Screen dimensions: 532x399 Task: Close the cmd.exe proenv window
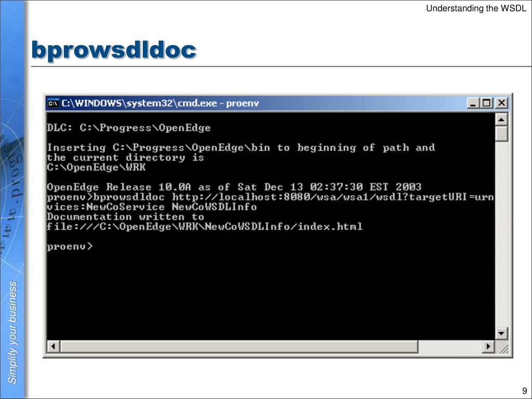tap(501, 103)
